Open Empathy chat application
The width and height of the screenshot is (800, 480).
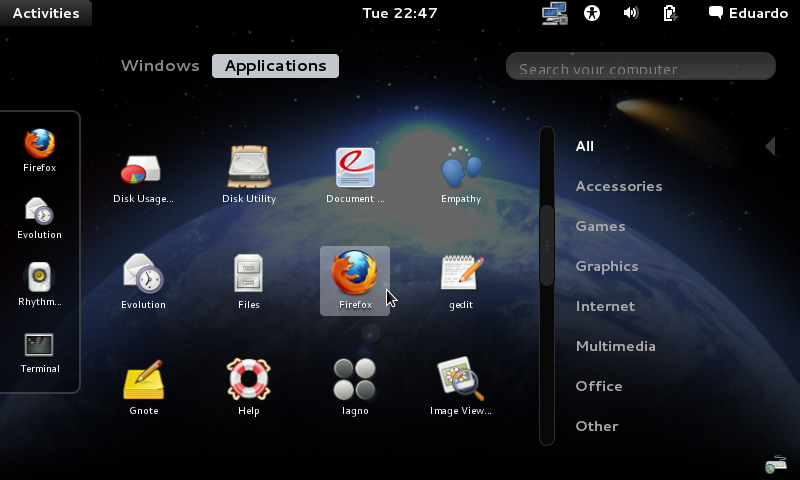[x=461, y=175]
